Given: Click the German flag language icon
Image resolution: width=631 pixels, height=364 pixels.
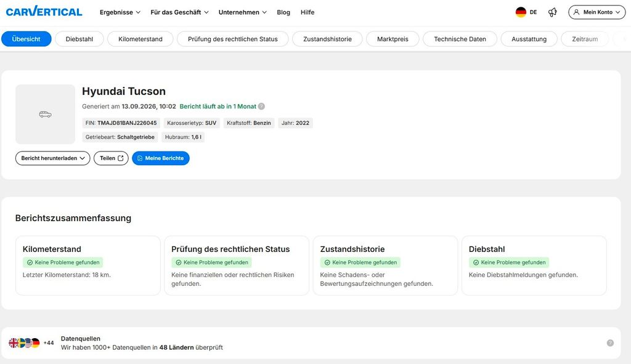Looking at the screenshot, I should coord(521,12).
